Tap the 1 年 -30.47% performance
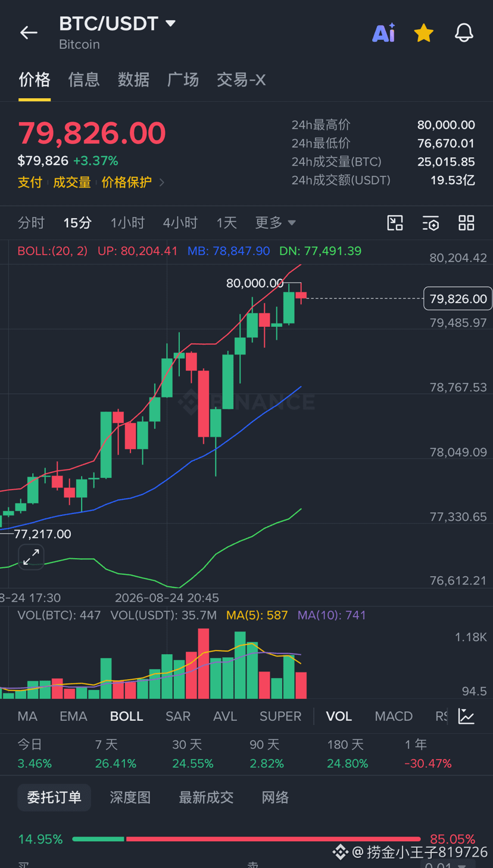This screenshot has width=493, height=868. click(428, 754)
